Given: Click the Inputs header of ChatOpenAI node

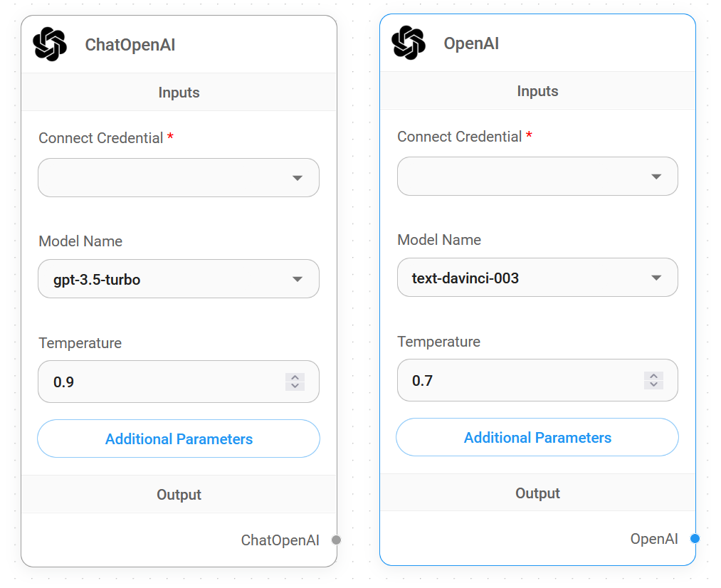Looking at the screenshot, I should tap(179, 92).
